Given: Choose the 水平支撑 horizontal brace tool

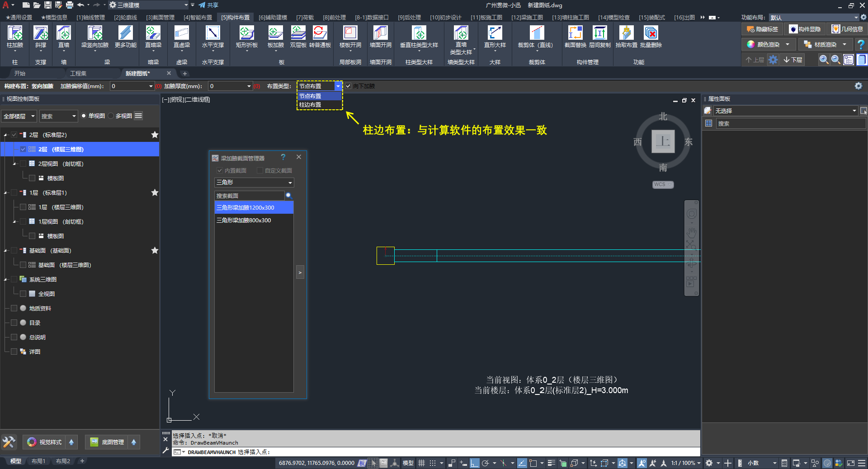Looking at the screenshot, I should click(x=212, y=37).
